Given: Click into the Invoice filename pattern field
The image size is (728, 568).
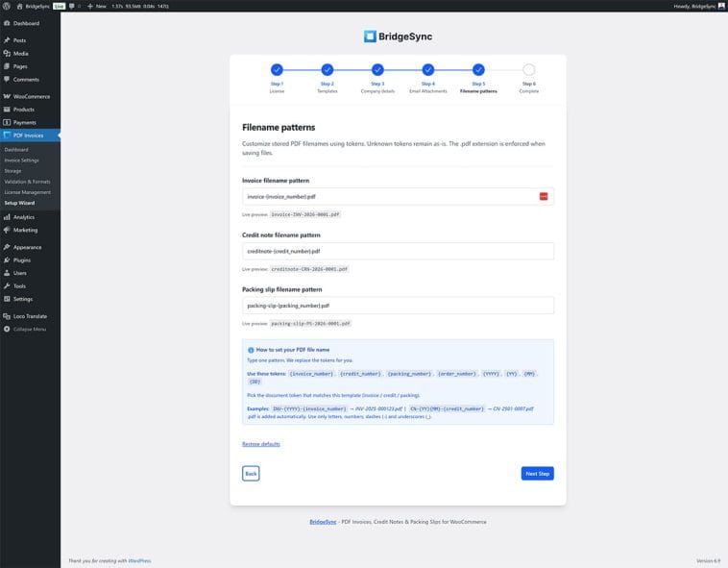Looking at the screenshot, I should [x=398, y=196].
